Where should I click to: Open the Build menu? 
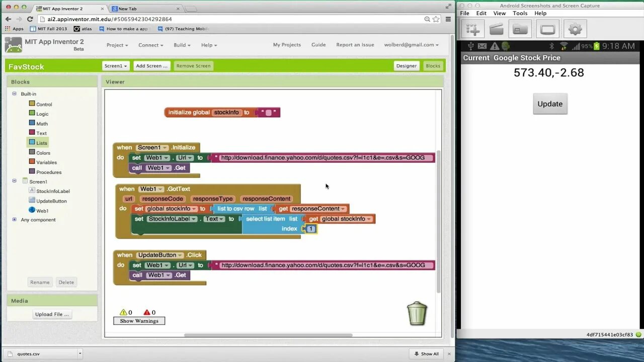pos(182,45)
